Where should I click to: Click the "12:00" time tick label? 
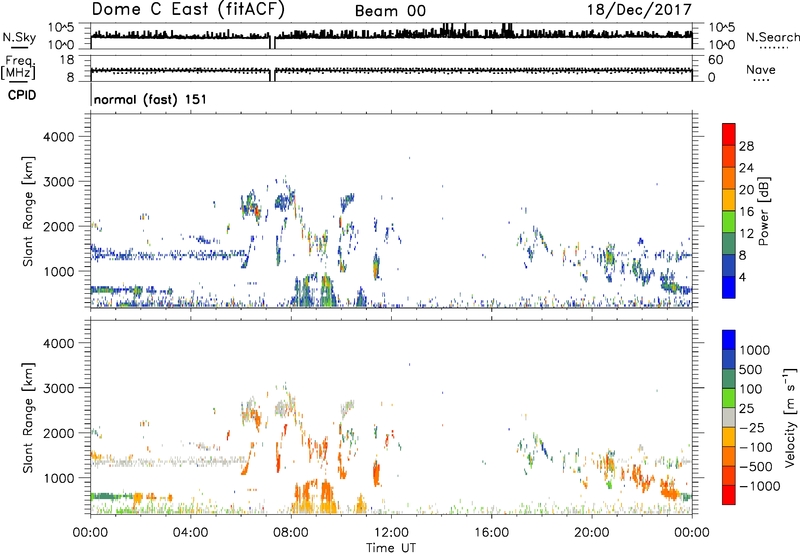(x=391, y=532)
